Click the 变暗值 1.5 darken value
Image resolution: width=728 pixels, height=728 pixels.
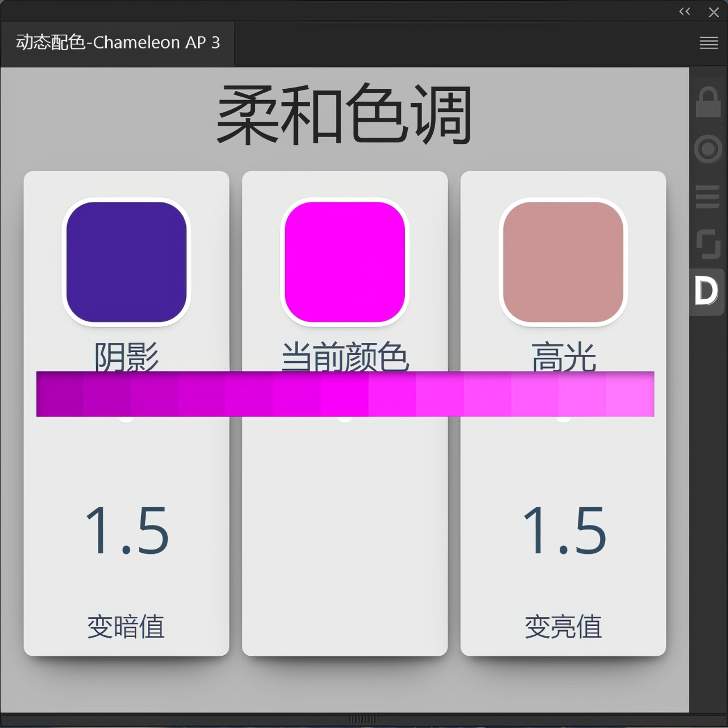(x=126, y=531)
